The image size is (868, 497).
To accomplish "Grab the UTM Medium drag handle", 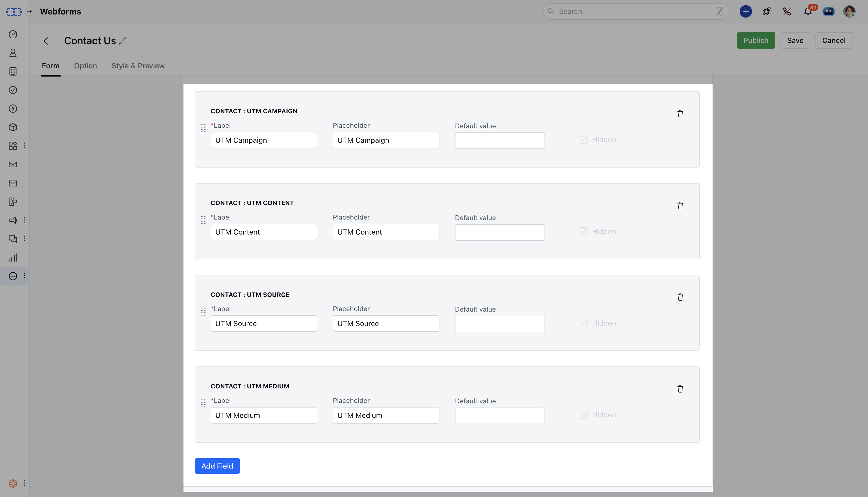I will click(x=203, y=403).
